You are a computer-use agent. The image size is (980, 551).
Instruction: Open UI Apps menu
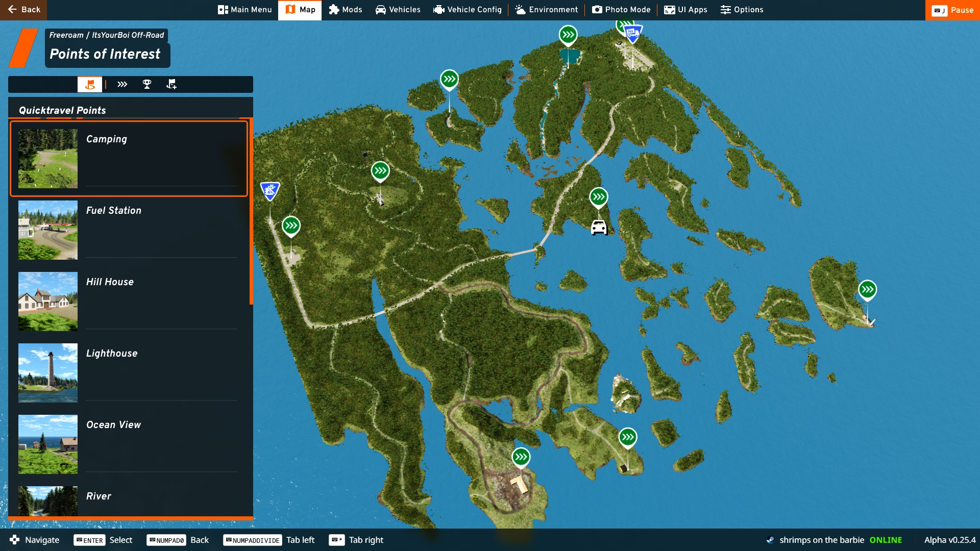click(x=685, y=10)
